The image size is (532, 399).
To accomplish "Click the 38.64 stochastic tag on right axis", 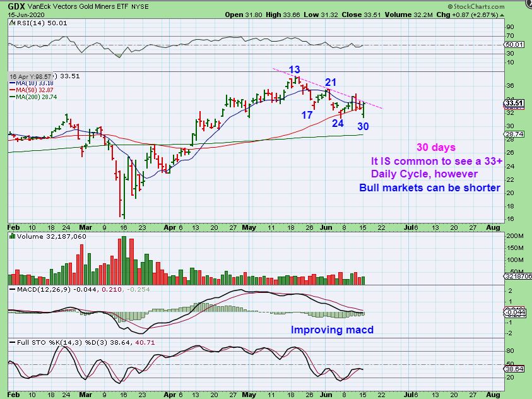I will pyautogui.click(x=514, y=369).
